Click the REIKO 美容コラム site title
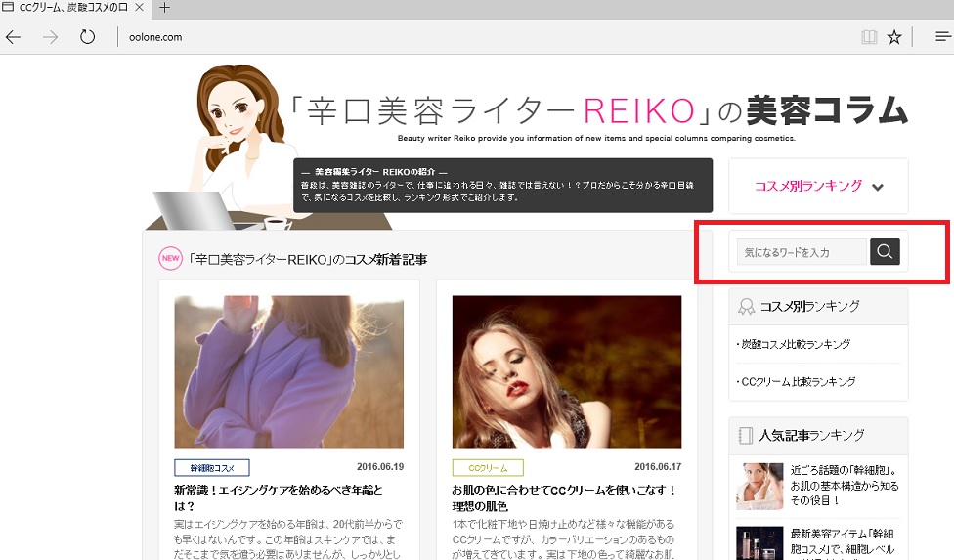The image size is (954, 560). (599, 110)
